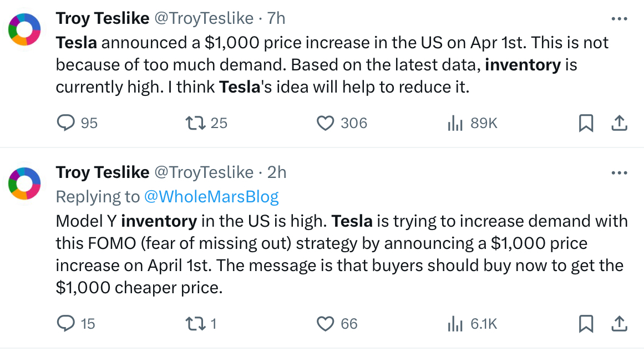Image resolution: width=644 pixels, height=352 pixels.
Task: Open Troy Teslike avatar on first tweet
Action: [x=24, y=29]
